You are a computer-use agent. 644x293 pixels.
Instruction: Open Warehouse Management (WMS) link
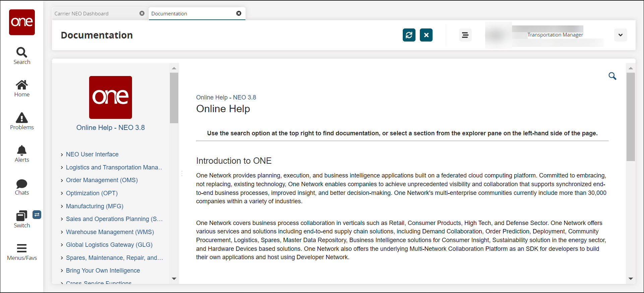(x=110, y=232)
